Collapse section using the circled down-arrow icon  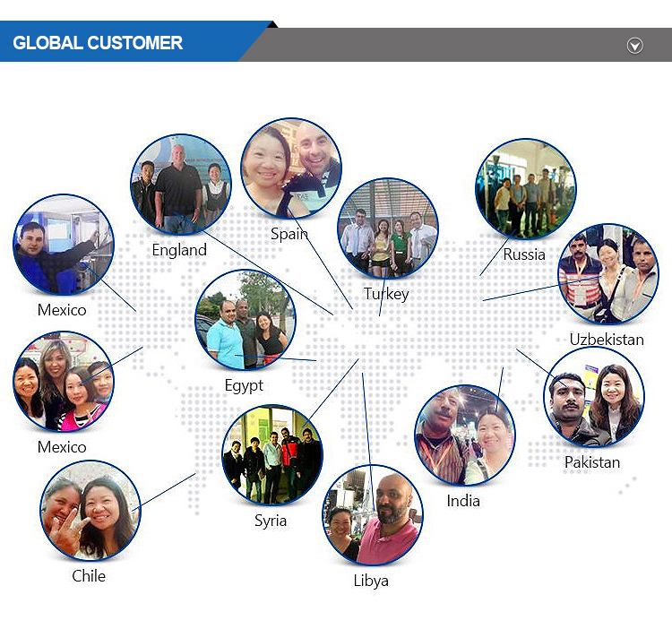click(634, 46)
